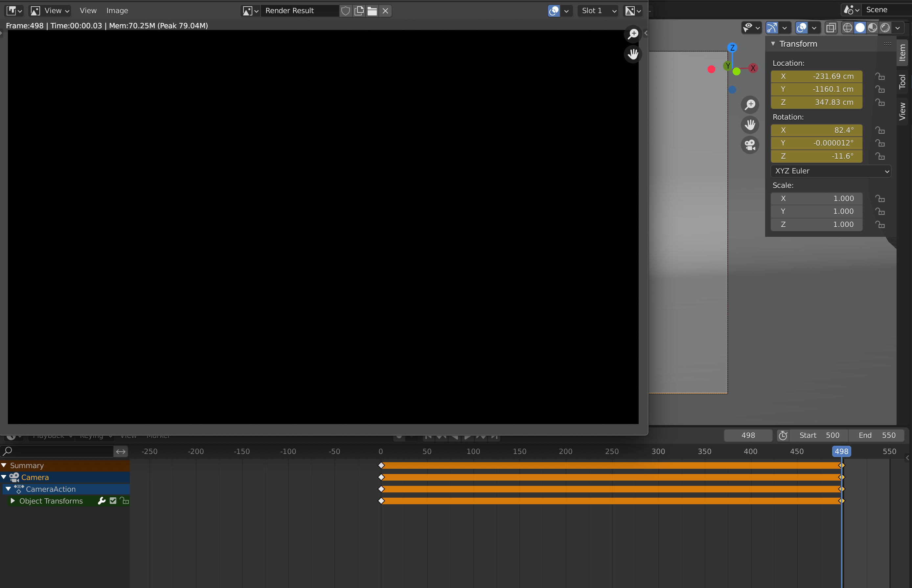The image size is (912, 588).
Task: Switch to the View sidebar tab
Action: 902,112
